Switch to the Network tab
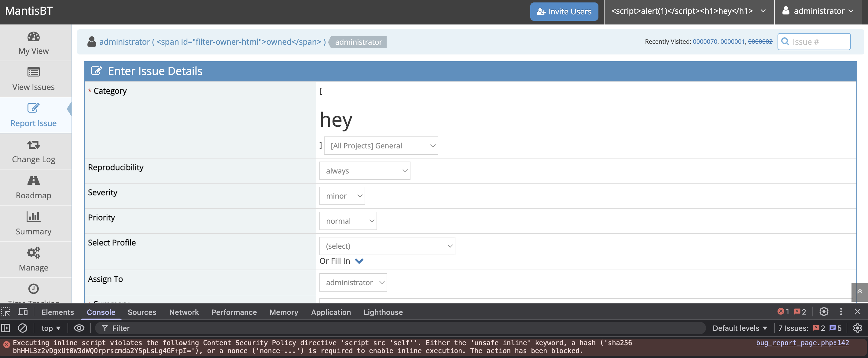Screen dimensions: 868x358 [x=184, y=312]
